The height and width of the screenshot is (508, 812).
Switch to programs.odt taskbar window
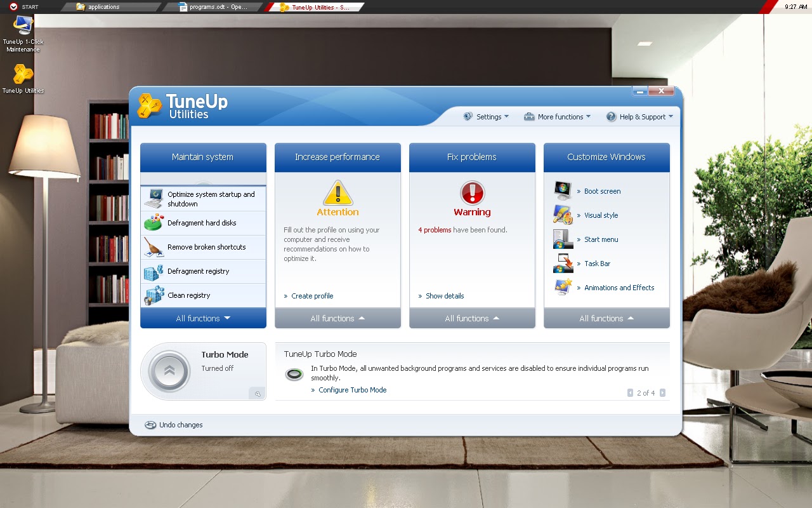pos(213,7)
